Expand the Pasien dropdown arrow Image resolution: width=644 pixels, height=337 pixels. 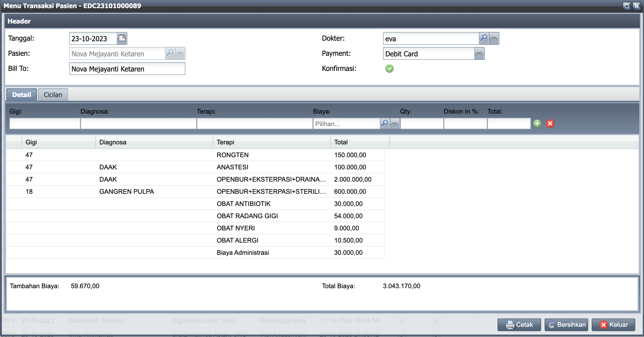[x=180, y=53]
